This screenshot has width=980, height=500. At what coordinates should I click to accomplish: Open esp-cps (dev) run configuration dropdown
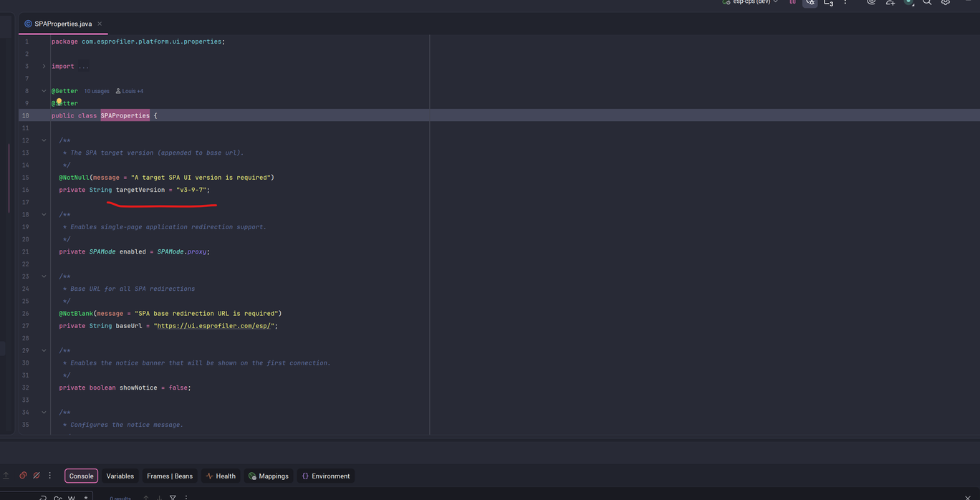pos(751,2)
